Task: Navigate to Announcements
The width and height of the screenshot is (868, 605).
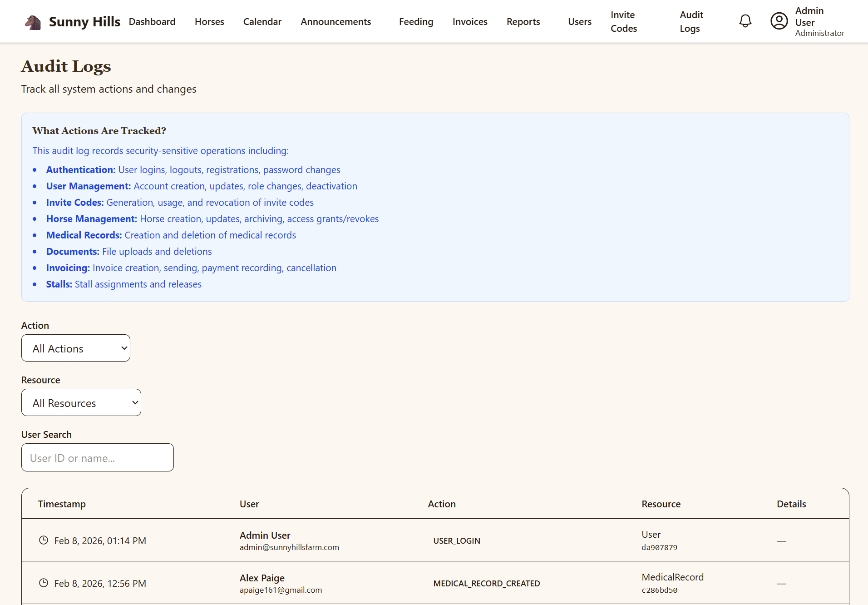Action: [336, 21]
